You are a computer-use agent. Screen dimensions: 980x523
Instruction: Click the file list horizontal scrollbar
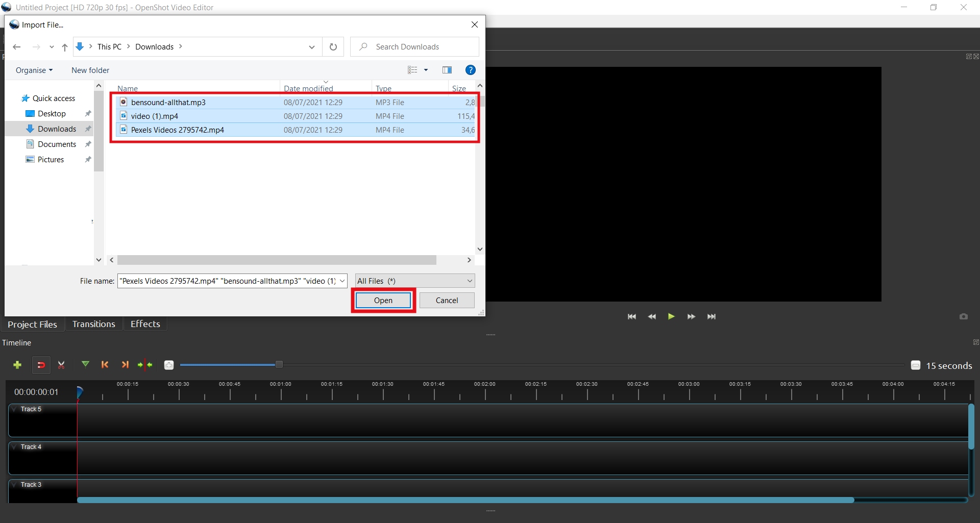(x=277, y=260)
